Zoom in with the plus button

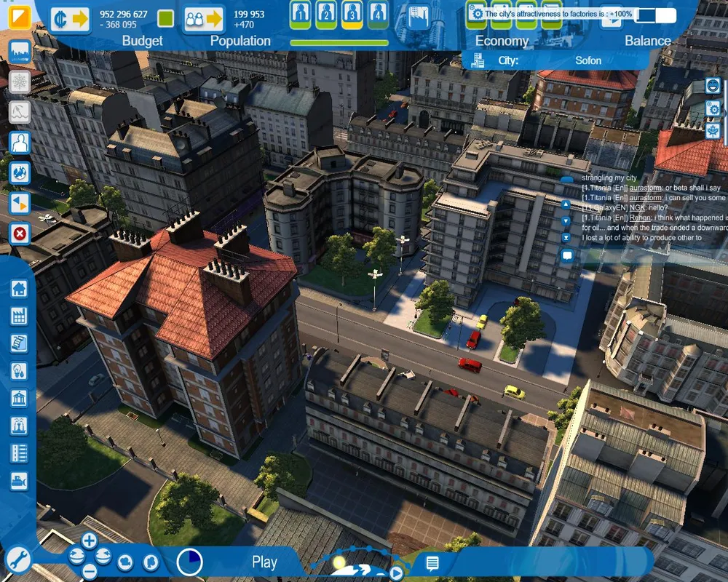coord(89,541)
